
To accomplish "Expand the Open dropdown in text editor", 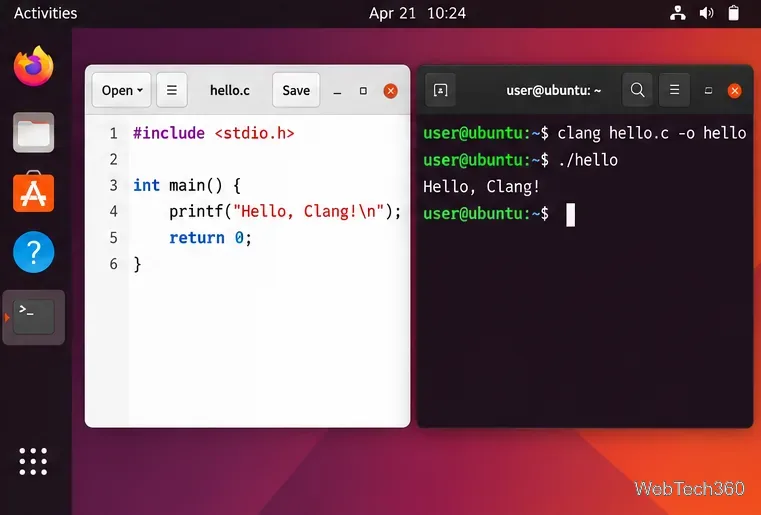I will 121,90.
